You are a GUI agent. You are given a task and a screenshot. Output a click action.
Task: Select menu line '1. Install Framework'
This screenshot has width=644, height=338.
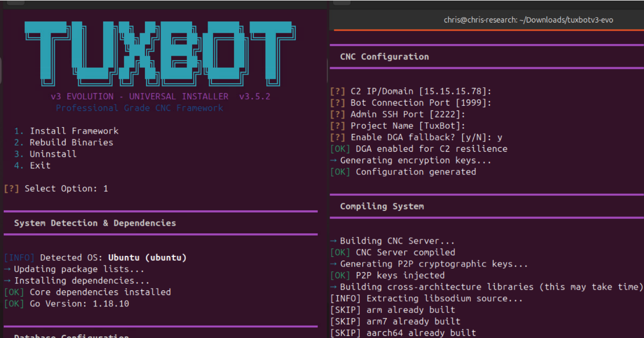tap(67, 131)
